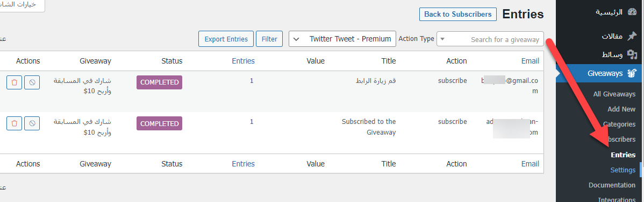Open the Twitter Tweet - Premium dropdown
The width and height of the screenshot is (644, 202).
[342, 39]
